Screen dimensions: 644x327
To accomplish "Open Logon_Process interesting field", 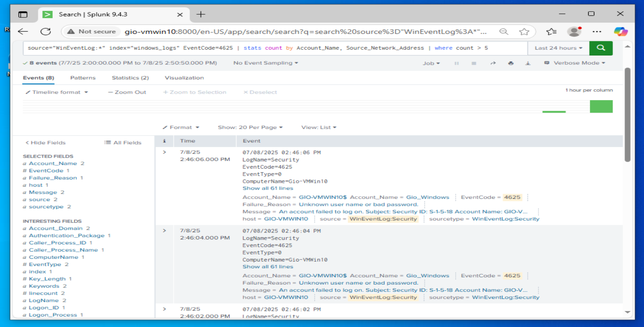I will [x=53, y=315].
